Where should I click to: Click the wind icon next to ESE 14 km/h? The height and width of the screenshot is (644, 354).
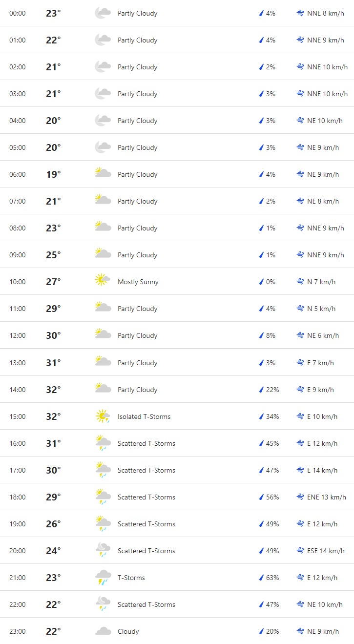coord(300,551)
